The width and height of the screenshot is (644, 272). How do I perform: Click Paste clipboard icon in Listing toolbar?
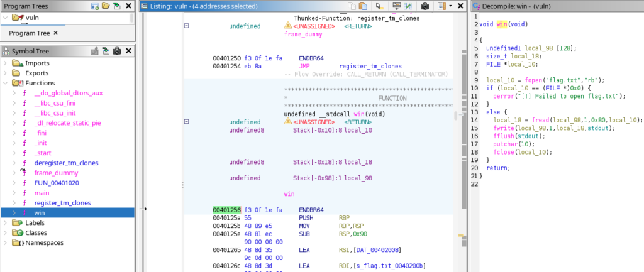[x=363, y=6]
